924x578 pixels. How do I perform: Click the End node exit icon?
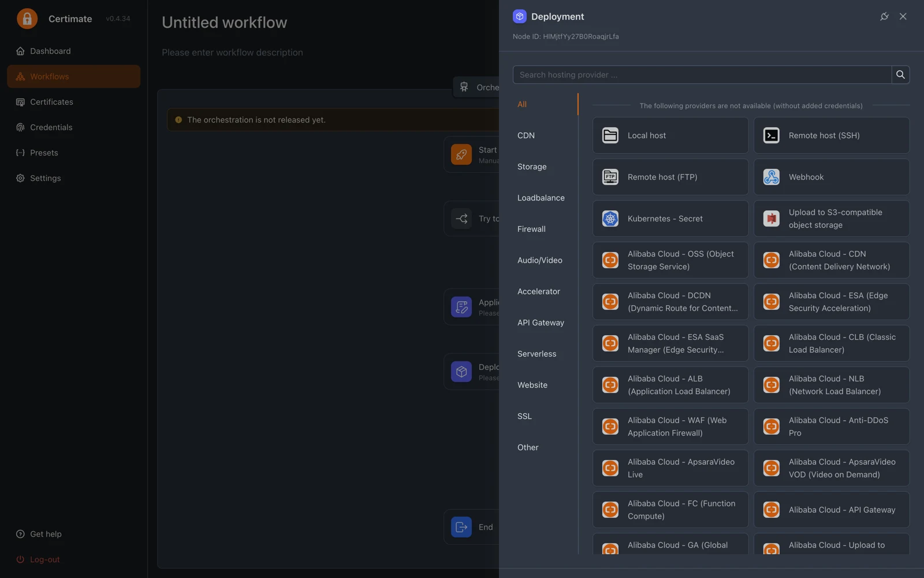click(461, 527)
